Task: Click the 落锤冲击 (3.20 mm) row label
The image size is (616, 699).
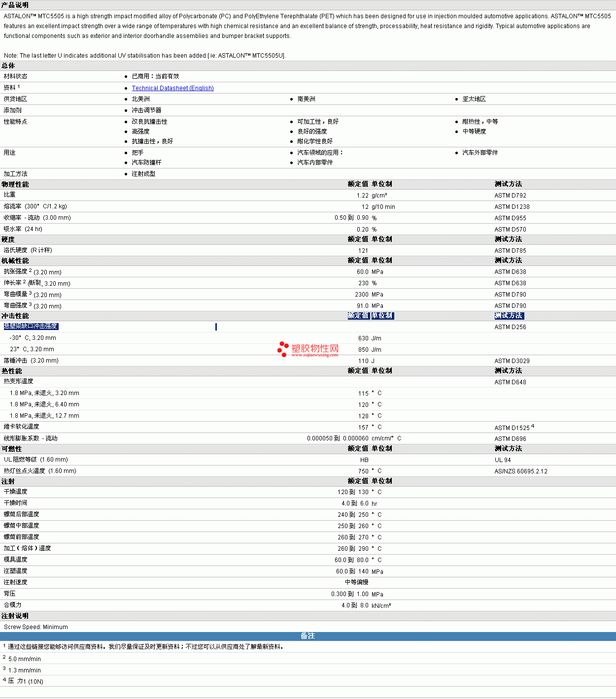Action: point(31,361)
